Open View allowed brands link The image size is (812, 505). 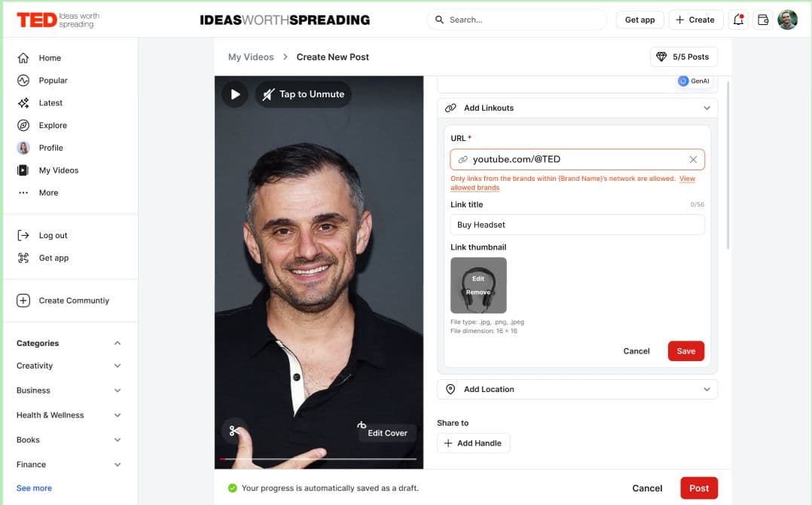click(687, 179)
